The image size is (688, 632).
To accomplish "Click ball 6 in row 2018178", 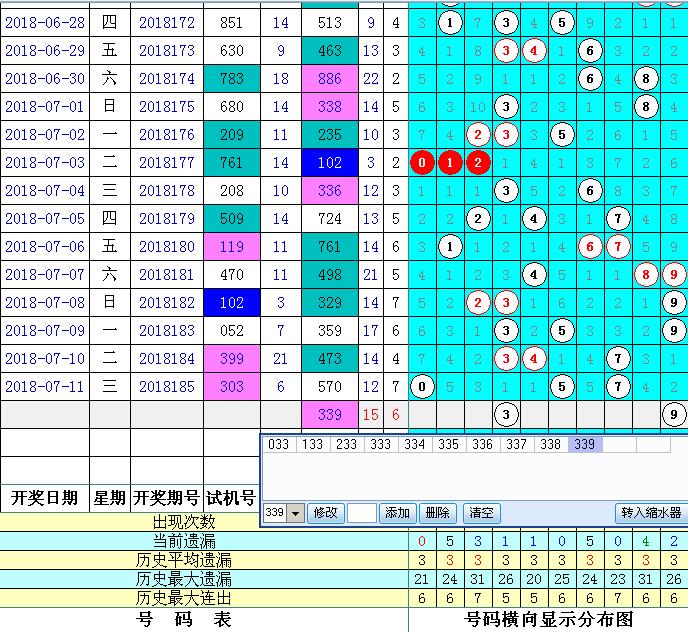I will [590, 191].
